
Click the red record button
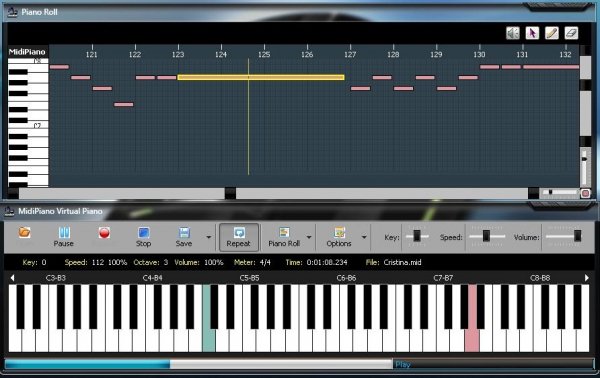[104, 233]
